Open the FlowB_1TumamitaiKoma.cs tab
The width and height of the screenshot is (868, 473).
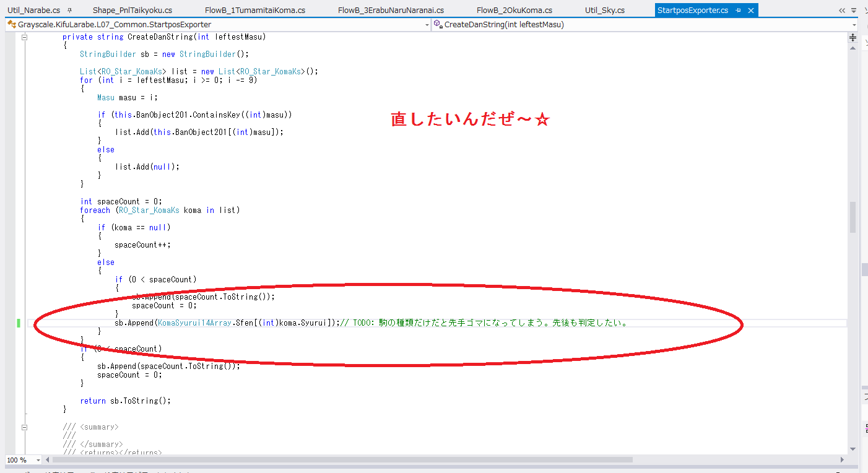pyautogui.click(x=254, y=11)
